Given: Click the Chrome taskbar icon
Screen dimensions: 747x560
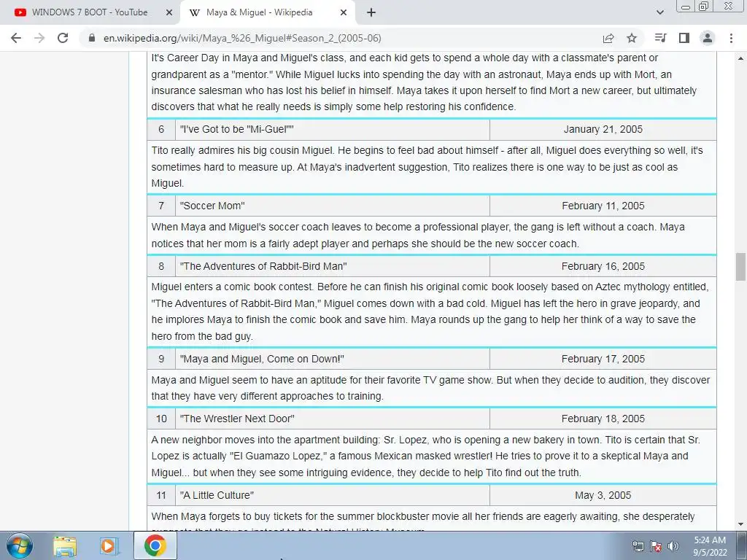Looking at the screenshot, I should [155, 545].
